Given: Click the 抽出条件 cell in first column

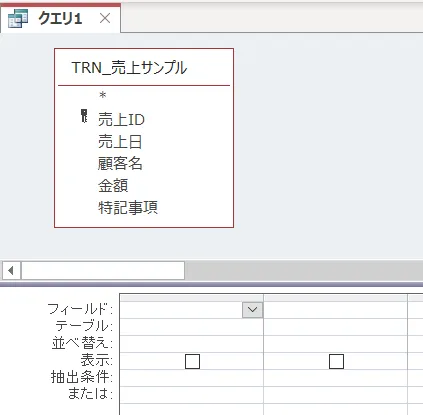Looking at the screenshot, I should (x=191, y=378).
